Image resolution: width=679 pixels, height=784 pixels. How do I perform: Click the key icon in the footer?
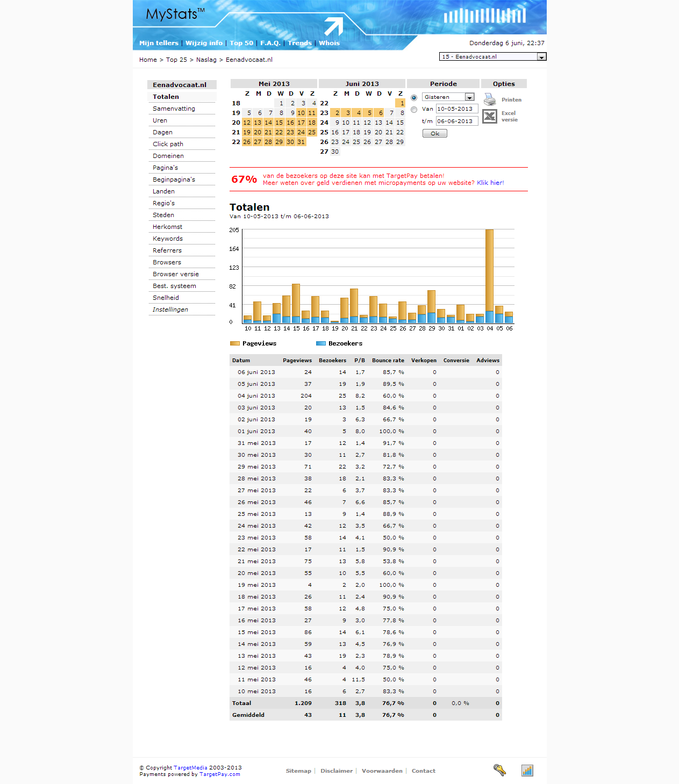[499, 770]
